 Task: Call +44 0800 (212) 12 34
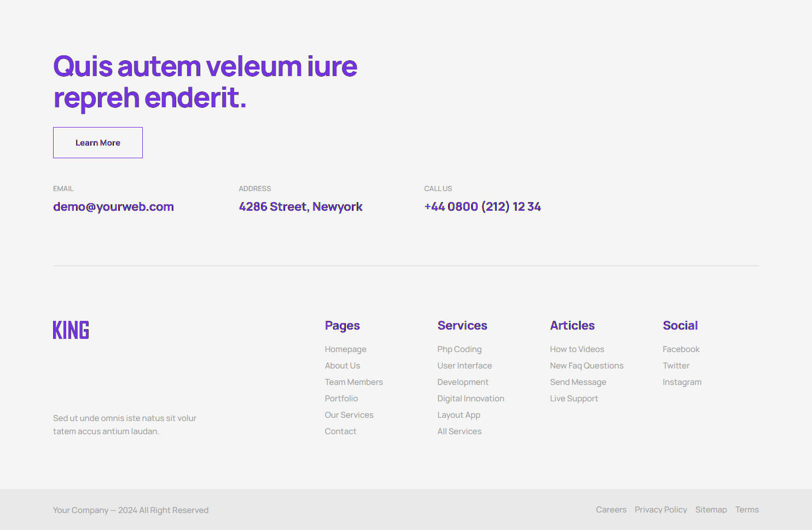[x=482, y=206]
